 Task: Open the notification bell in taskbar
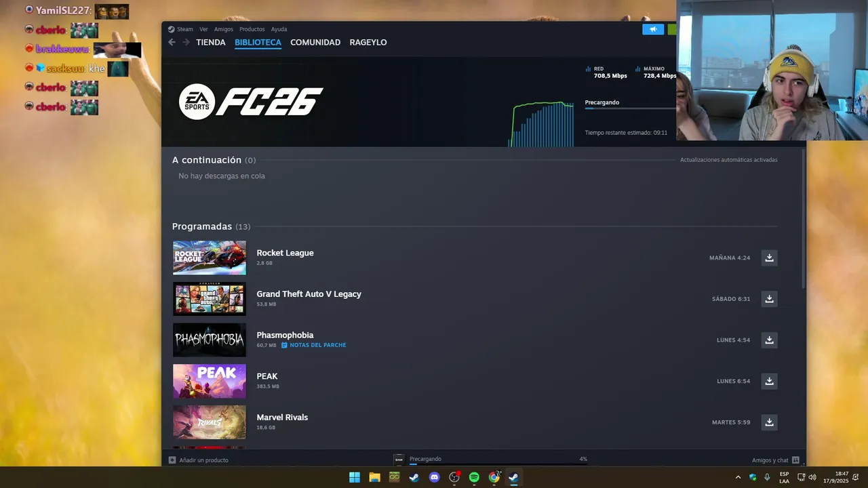coord(856,477)
